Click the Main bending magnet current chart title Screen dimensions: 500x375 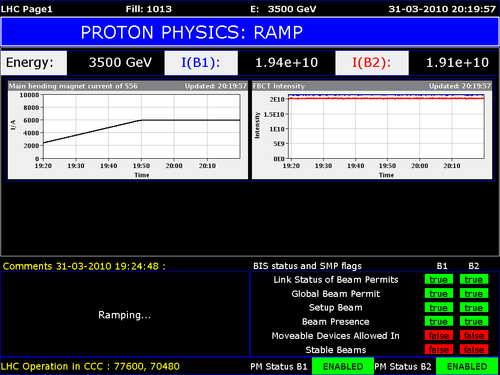click(x=73, y=86)
